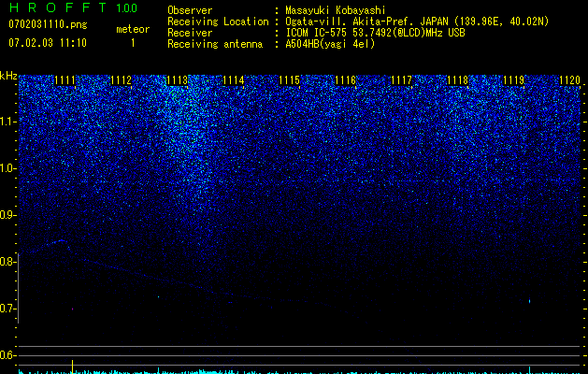Click time marker 1113 on the time axis
Viewport: 588px width, 374px height.
click(177, 80)
